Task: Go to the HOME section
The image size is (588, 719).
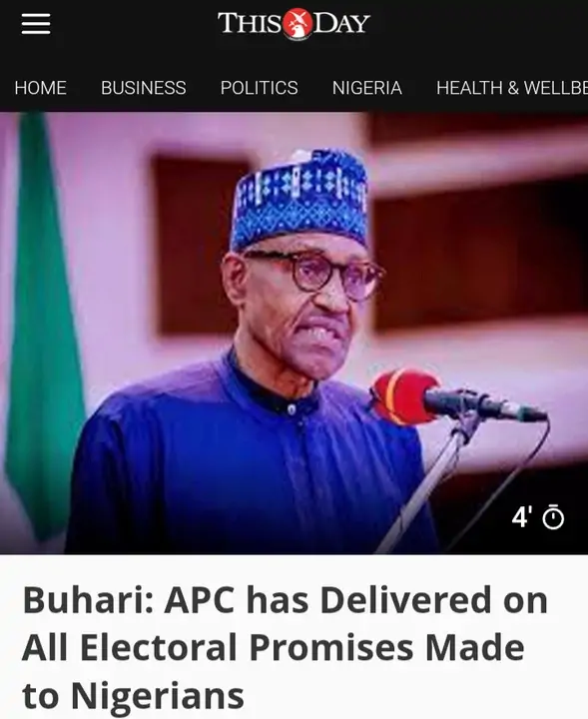Action: click(40, 88)
